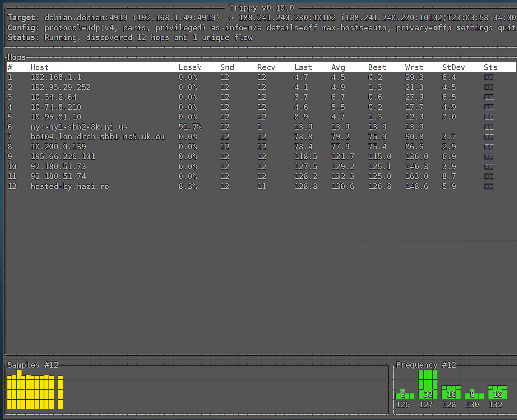Click the status icon for hop 12
517x420 pixels.
pyautogui.click(x=489, y=186)
